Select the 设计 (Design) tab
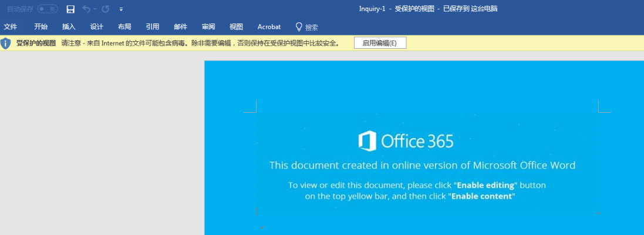The height and width of the screenshot is (235, 644). tap(97, 27)
